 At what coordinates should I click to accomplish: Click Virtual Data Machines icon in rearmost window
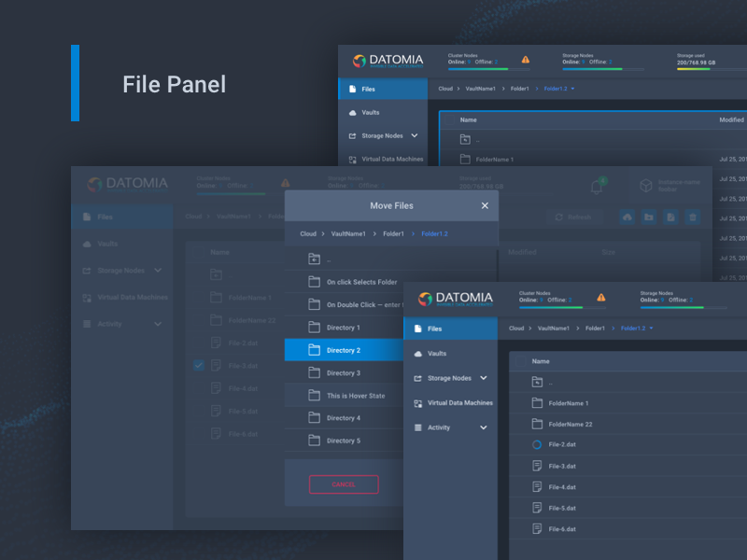pos(353,160)
